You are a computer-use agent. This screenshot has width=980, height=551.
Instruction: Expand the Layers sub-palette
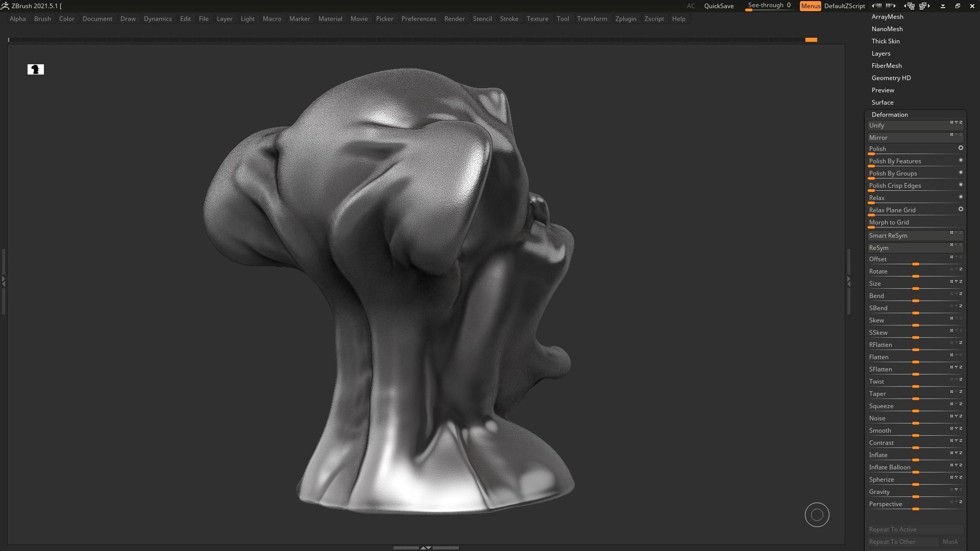pos(881,54)
